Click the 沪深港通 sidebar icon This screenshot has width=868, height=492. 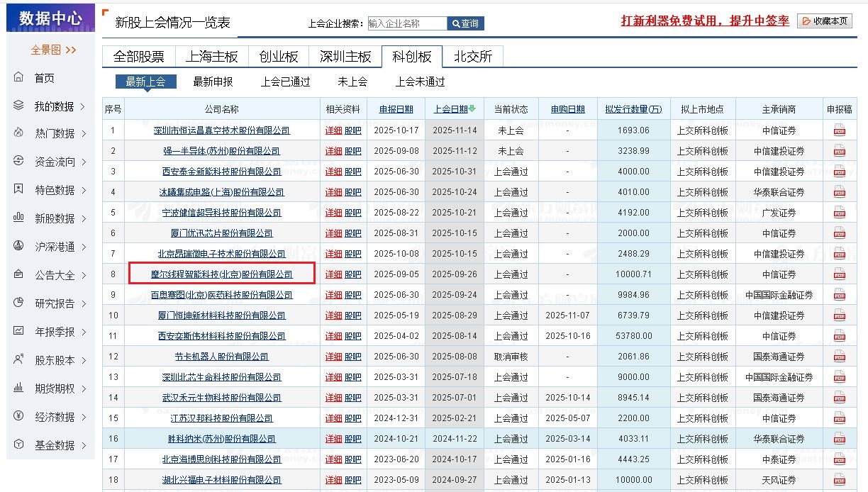tap(19, 247)
